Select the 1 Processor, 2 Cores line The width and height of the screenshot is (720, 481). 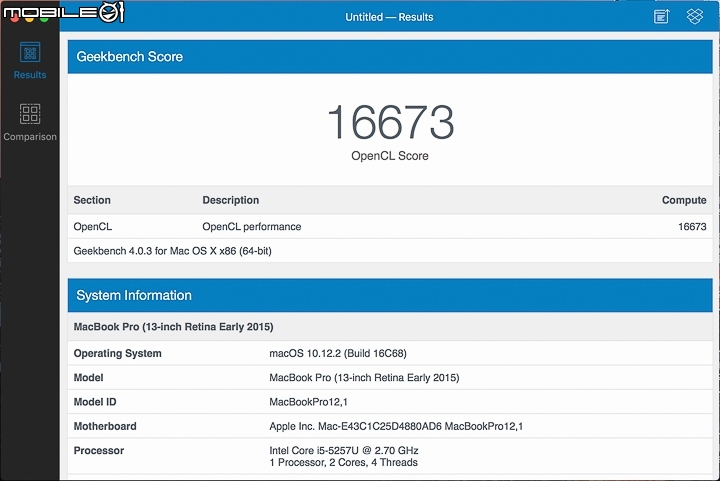coord(343,463)
